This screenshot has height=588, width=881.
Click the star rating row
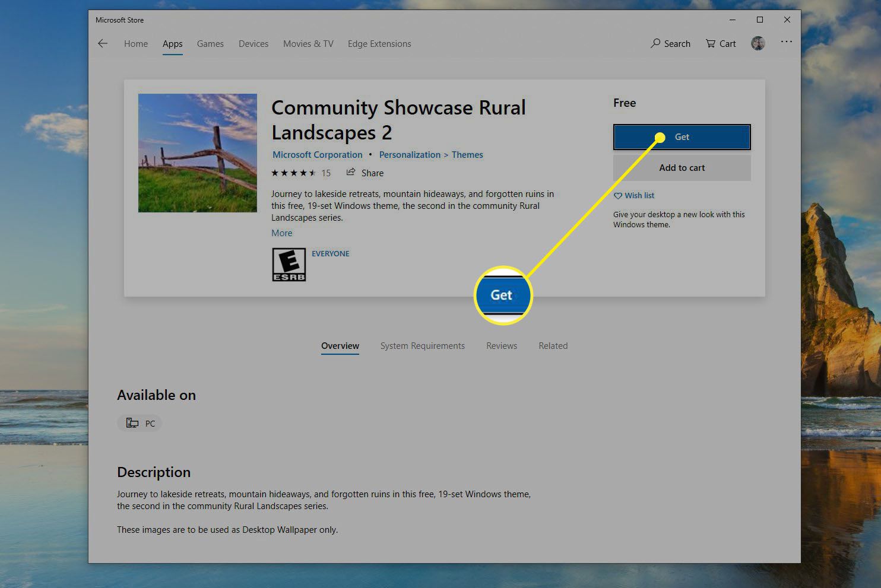(x=294, y=173)
